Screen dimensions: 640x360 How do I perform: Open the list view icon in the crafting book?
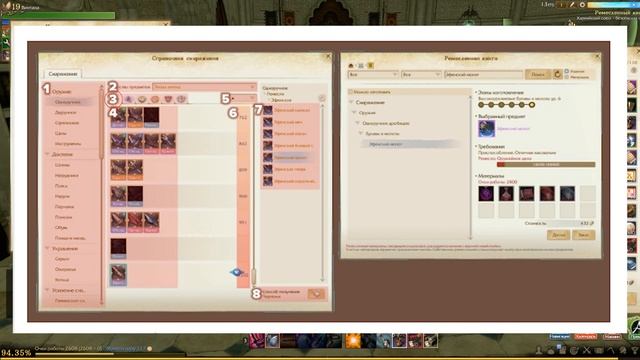point(360,65)
